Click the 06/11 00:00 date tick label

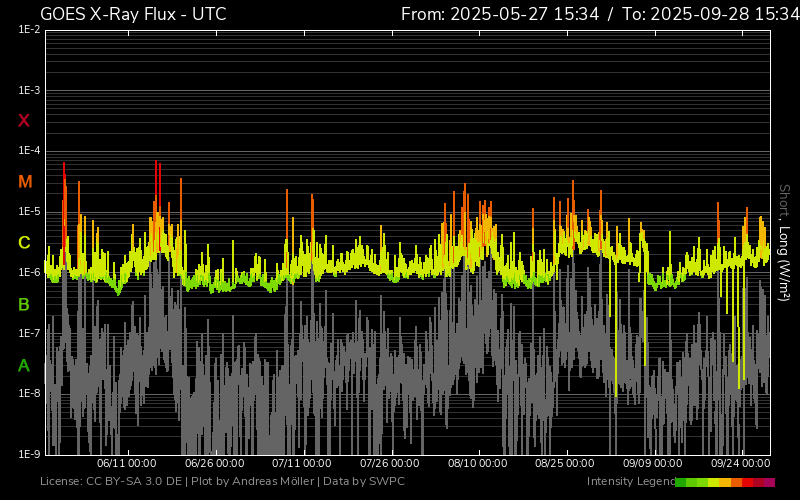coord(126,463)
